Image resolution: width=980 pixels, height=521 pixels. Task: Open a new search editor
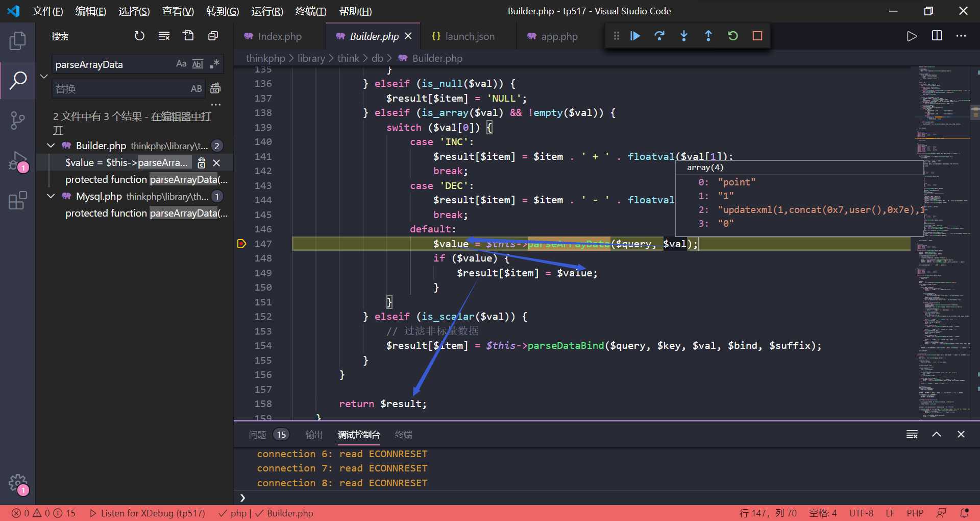click(188, 36)
